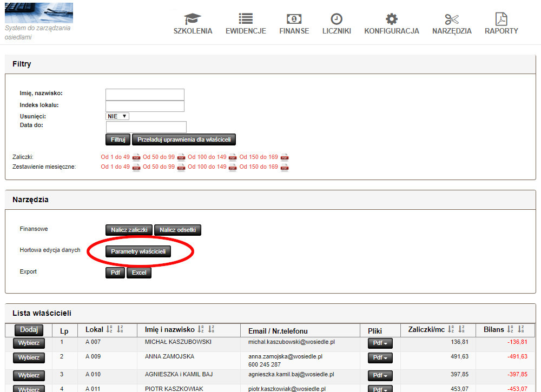
Task: Sort Lokal column ascending
Action: tap(109, 329)
